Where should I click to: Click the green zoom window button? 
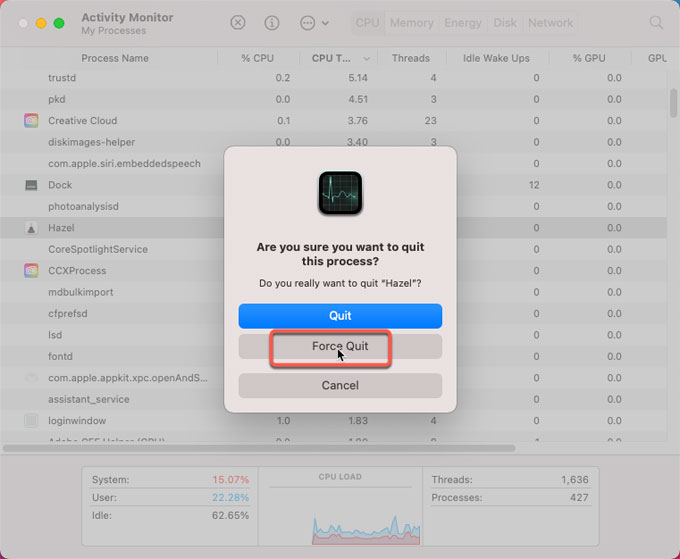(x=59, y=23)
